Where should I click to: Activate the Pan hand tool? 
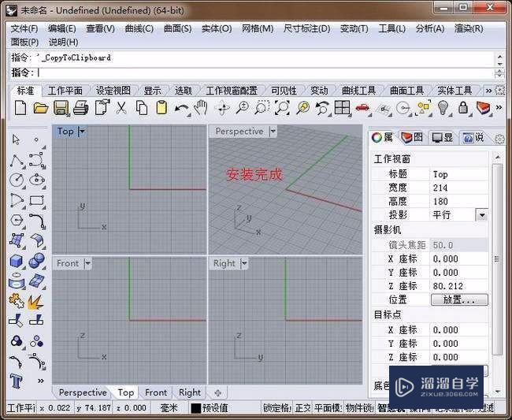(201, 108)
